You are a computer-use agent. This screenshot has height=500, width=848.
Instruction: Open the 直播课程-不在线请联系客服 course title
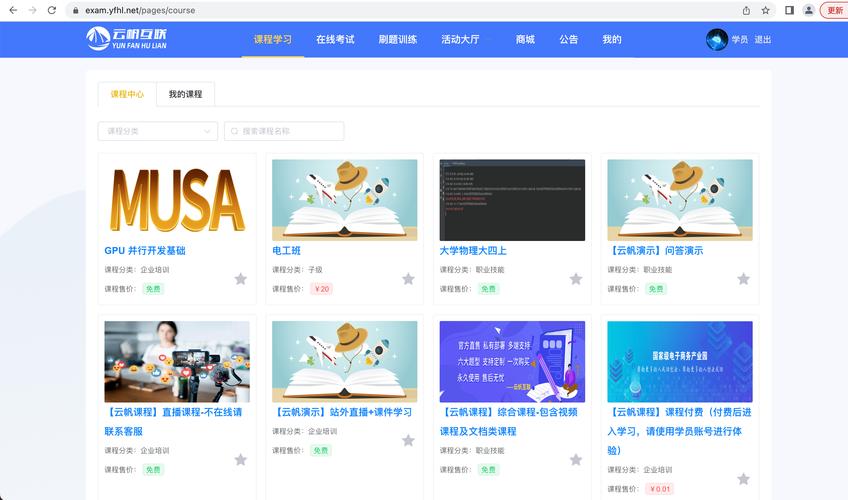coord(173,422)
